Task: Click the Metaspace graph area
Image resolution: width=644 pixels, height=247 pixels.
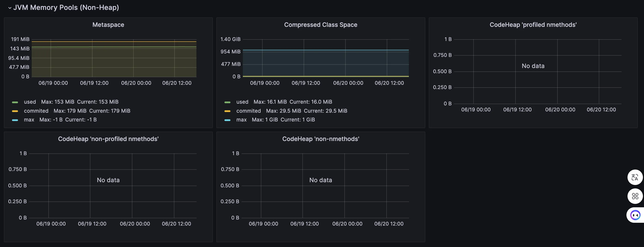Action: point(114,58)
